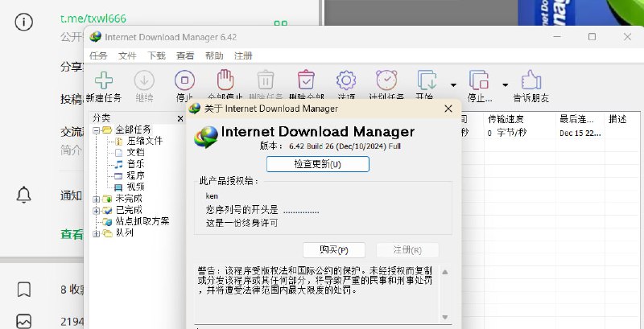Open dropdown arrow next to Stop Queue
The image size is (644, 329).
[x=506, y=85]
